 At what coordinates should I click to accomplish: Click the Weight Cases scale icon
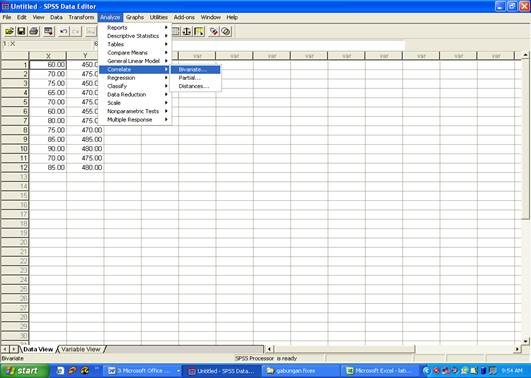point(187,32)
